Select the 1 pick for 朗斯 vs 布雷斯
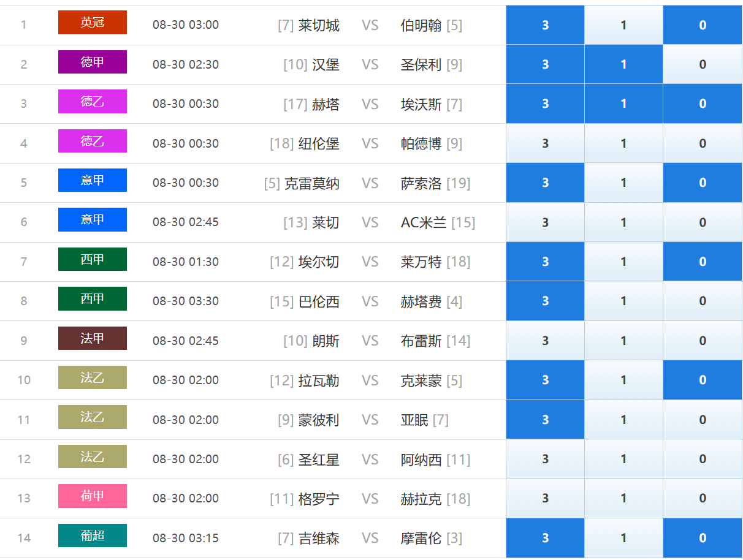 tap(623, 341)
